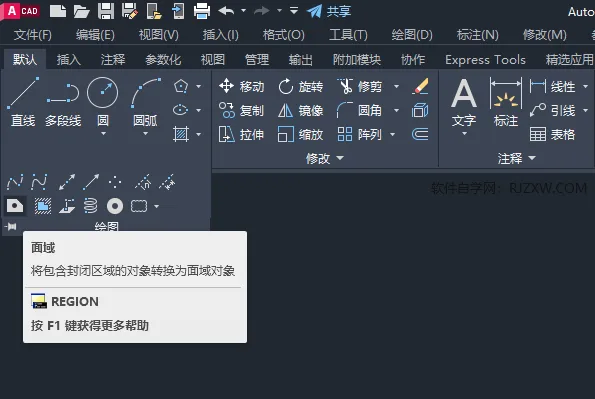
Task: Click the Polygon tool icon
Action: coord(181,87)
